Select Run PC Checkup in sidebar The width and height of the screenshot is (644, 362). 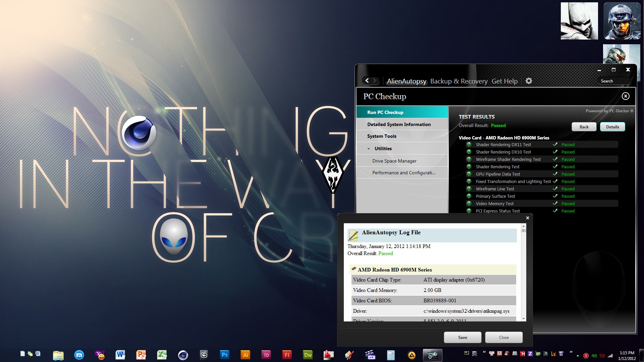(x=402, y=112)
